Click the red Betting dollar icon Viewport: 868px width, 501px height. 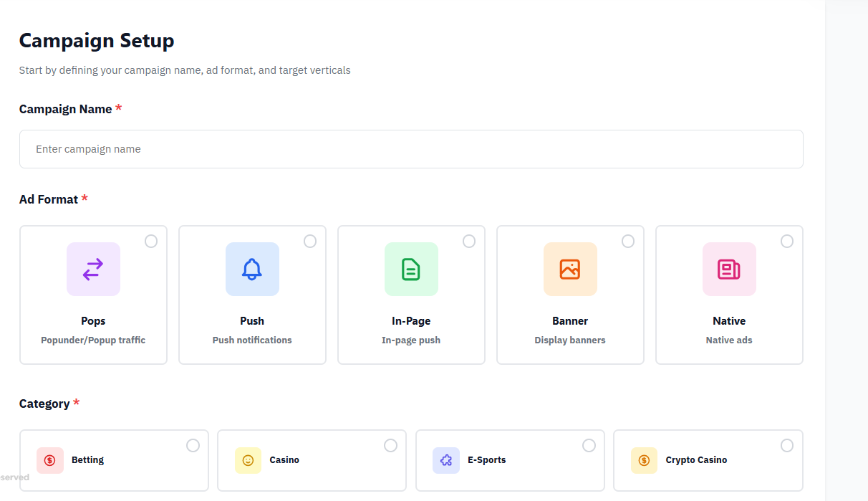pyautogui.click(x=50, y=460)
